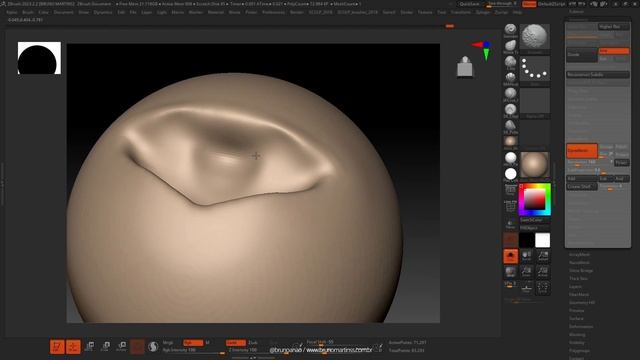Open the Preferences menu

pyautogui.click(x=273, y=13)
